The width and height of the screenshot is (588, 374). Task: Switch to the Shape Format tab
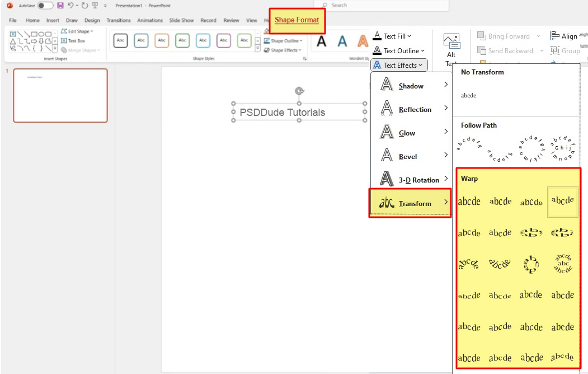(297, 20)
